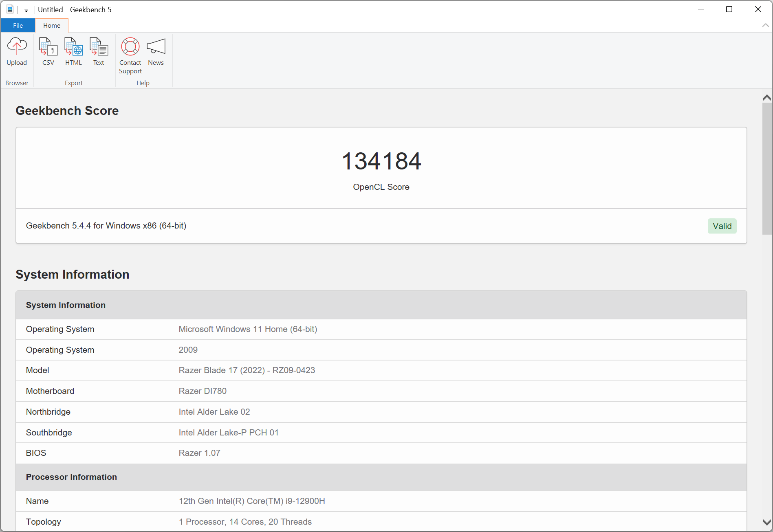Click the Razer 1.07 BIOS value
Viewport: 773px width, 532px height.
pos(200,453)
